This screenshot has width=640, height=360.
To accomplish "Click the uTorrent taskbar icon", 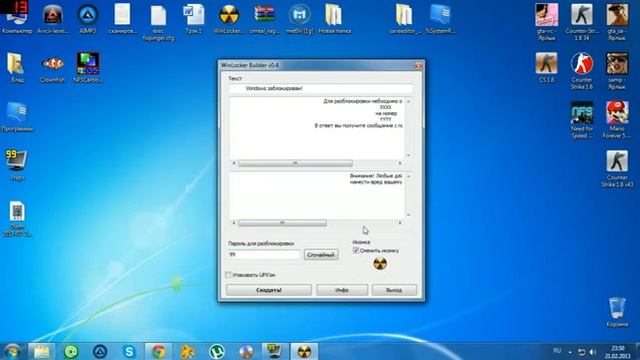I will coord(217,351).
